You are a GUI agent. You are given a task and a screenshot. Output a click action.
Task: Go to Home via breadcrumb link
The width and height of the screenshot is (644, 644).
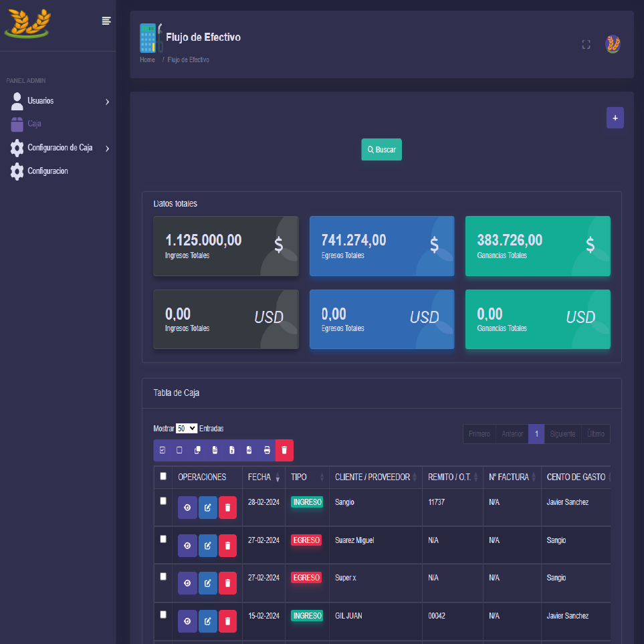pos(147,60)
